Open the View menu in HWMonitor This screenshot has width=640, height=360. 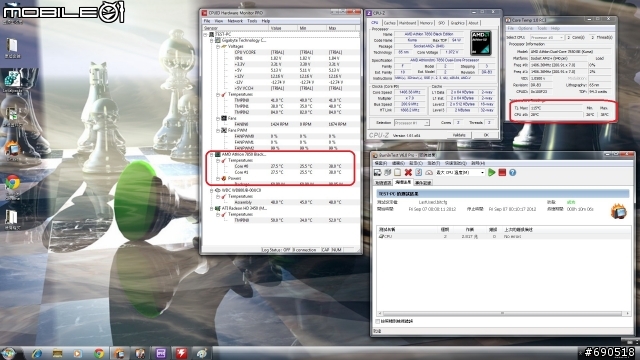pyautogui.click(x=219, y=21)
